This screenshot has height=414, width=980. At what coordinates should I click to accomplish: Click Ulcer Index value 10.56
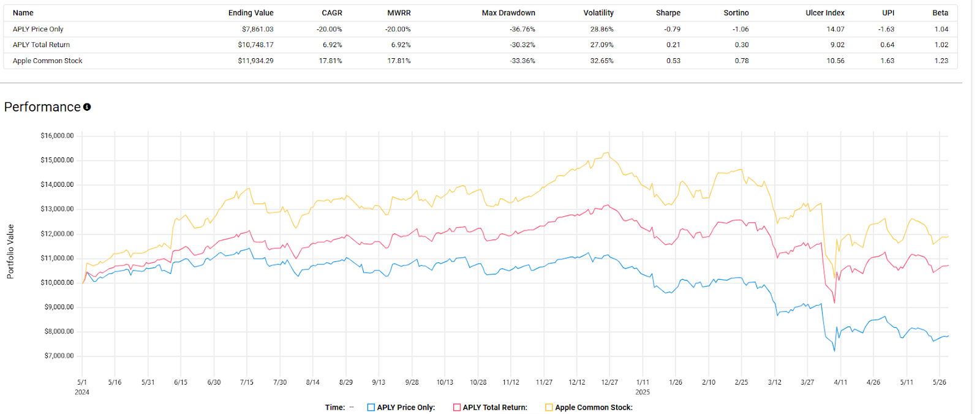(x=836, y=61)
